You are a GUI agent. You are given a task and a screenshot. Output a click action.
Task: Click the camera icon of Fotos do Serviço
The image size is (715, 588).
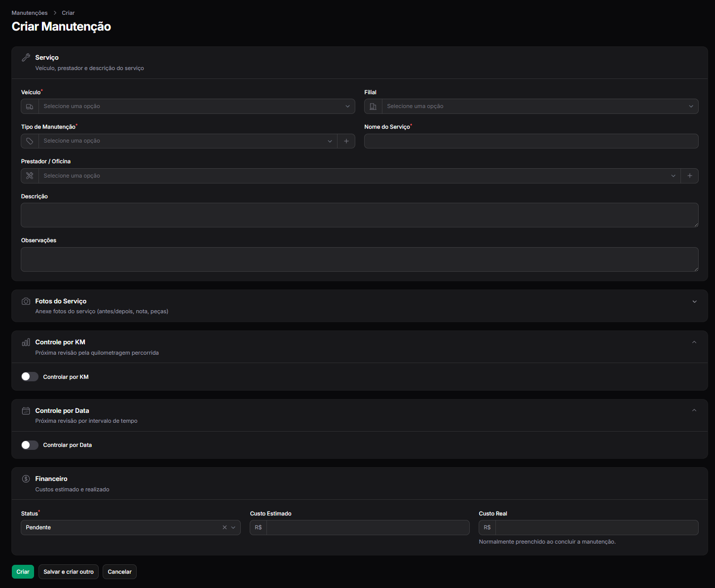coord(26,301)
